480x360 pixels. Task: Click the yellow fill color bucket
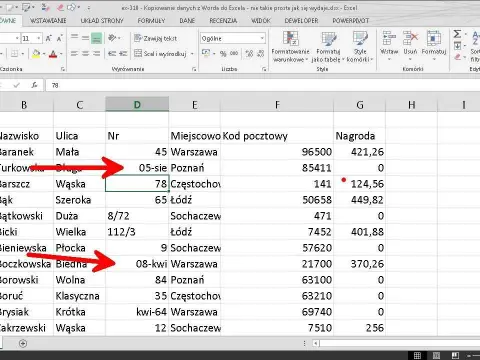[36, 54]
